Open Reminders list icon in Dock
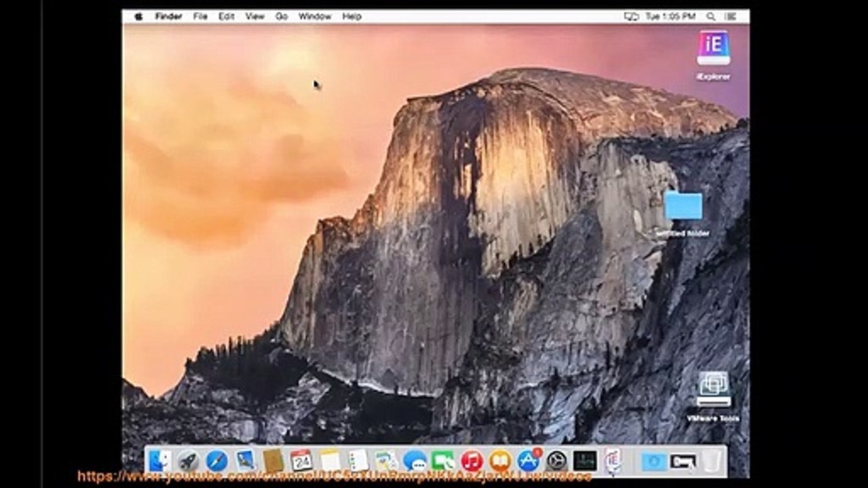Viewport: 868px width, 488px height. click(358, 461)
